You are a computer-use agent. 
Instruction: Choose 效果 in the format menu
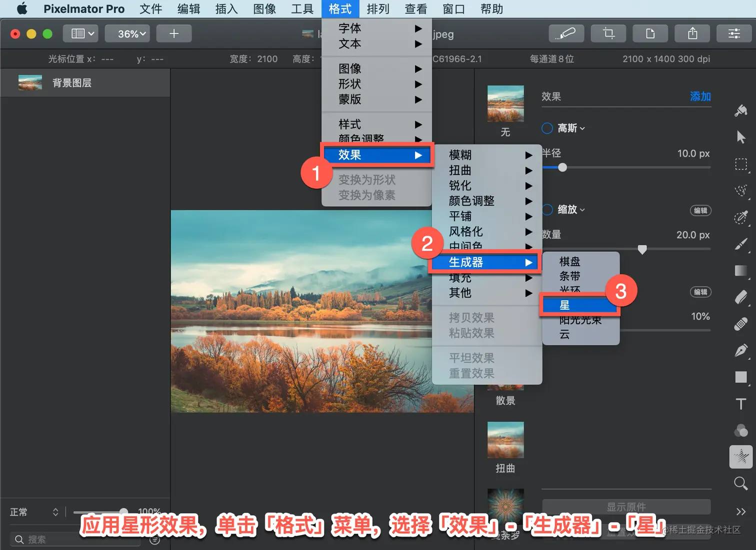point(377,155)
